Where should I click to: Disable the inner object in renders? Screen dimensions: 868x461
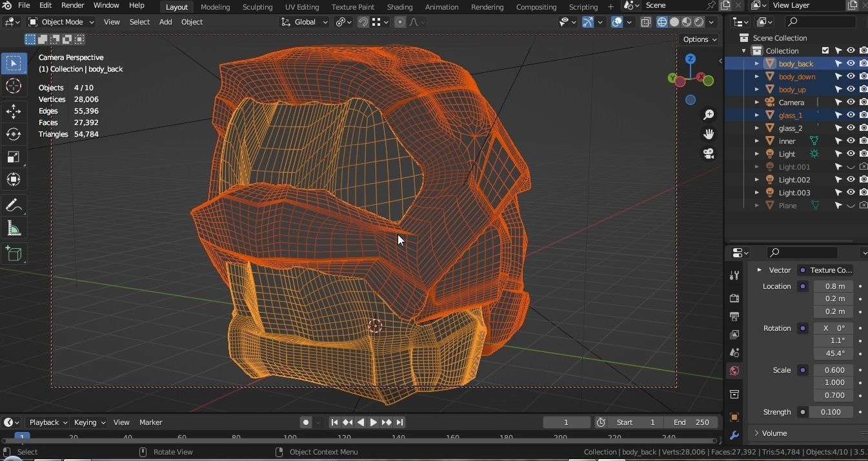tap(863, 141)
